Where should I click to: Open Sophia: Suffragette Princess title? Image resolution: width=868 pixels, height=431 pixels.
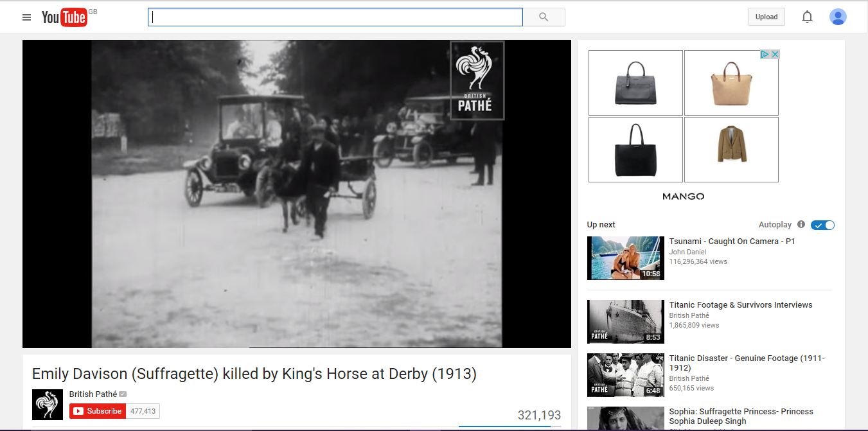point(741,416)
